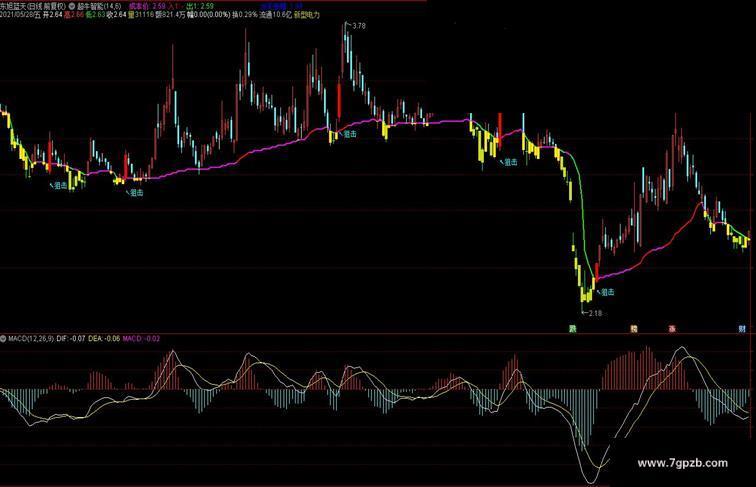Click the 新型电力 sector label
Image resolution: width=756 pixels, height=487 pixels.
click(x=307, y=15)
